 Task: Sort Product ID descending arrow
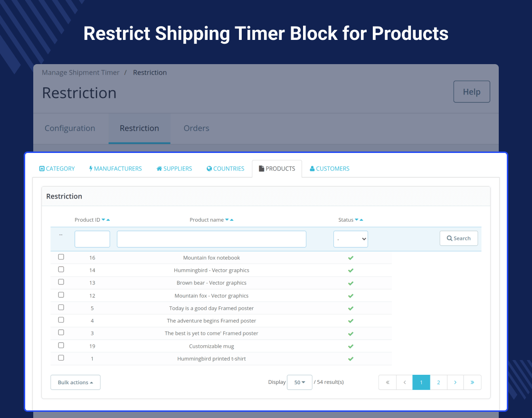pyautogui.click(x=104, y=220)
